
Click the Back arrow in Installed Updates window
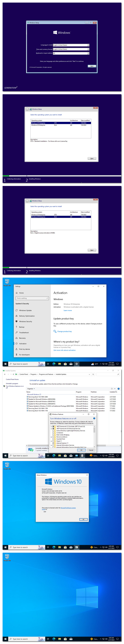point(5,374)
